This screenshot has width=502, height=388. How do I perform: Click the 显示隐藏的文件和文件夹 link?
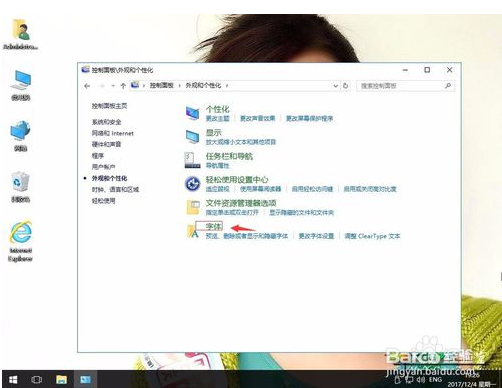302,212
